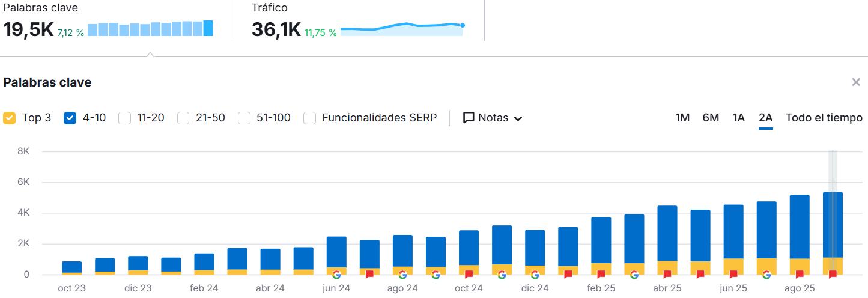Enable the 11-20 positions checkbox
The image size is (868, 298).
pyautogui.click(x=125, y=118)
